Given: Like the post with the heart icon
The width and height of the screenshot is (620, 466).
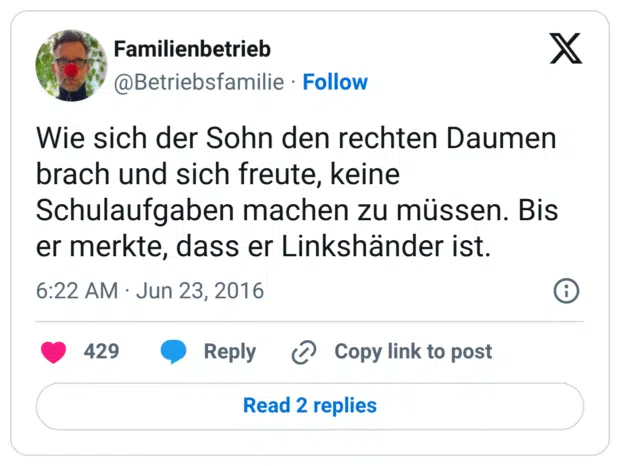Looking at the screenshot, I should pyautogui.click(x=53, y=352).
